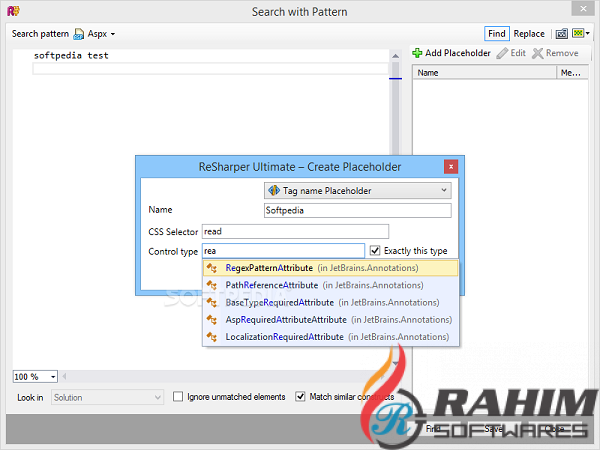Toggle Match similar constructs checkbox
Viewport: 600px width, 450px height.
coord(300,396)
